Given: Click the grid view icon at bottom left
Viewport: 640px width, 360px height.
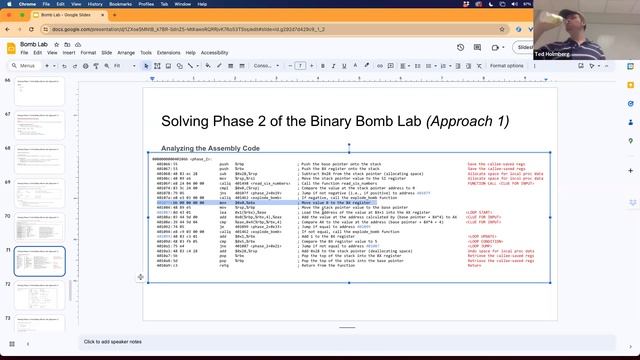Looking at the screenshot, I should click(x=12, y=344).
